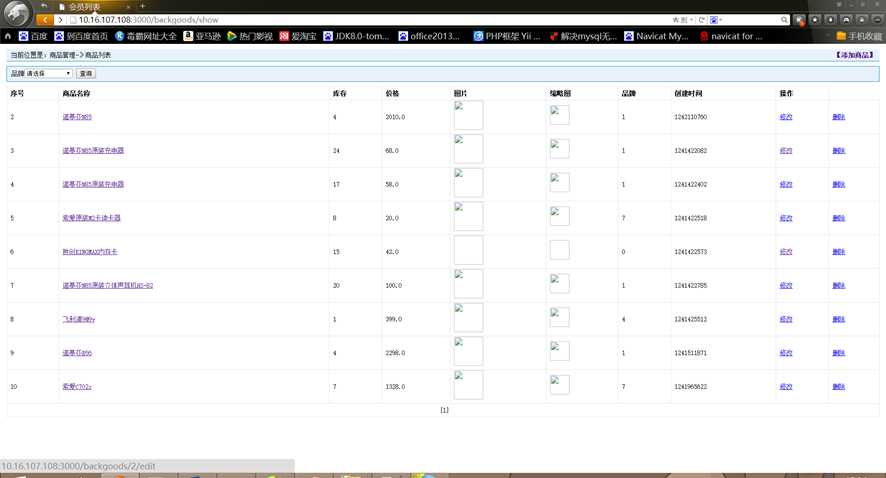This screenshot has height=478, width=886.
Task: Click the 添加商品 add product link
Action: tap(855, 55)
